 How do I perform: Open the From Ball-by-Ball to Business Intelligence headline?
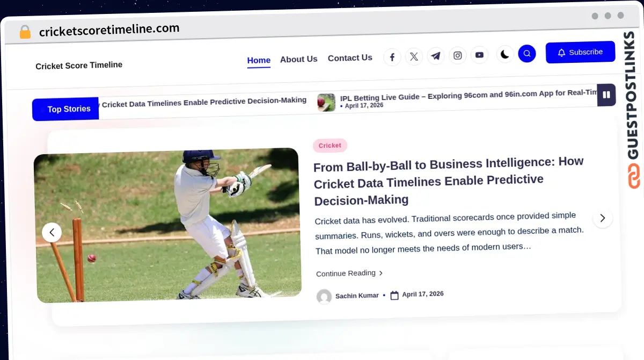pyautogui.click(x=448, y=181)
